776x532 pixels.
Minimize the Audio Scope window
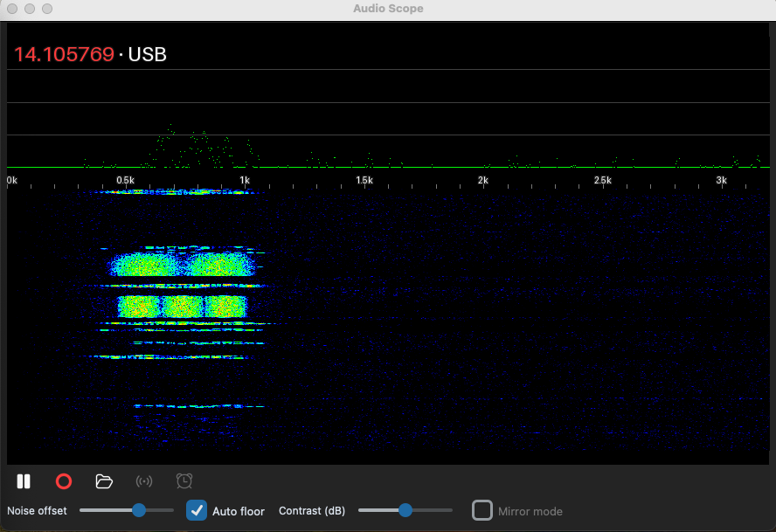pos(30,9)
